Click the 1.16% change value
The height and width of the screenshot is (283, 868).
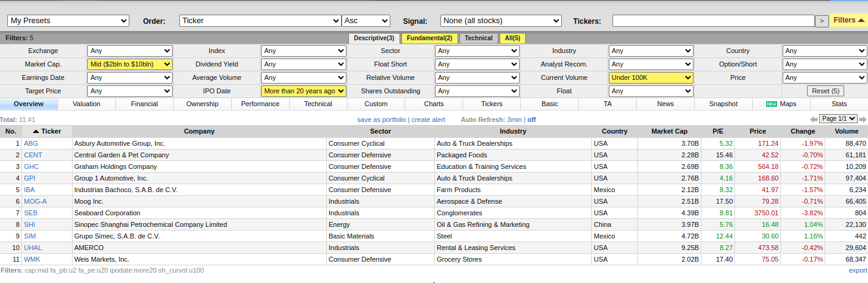point(812,236)
